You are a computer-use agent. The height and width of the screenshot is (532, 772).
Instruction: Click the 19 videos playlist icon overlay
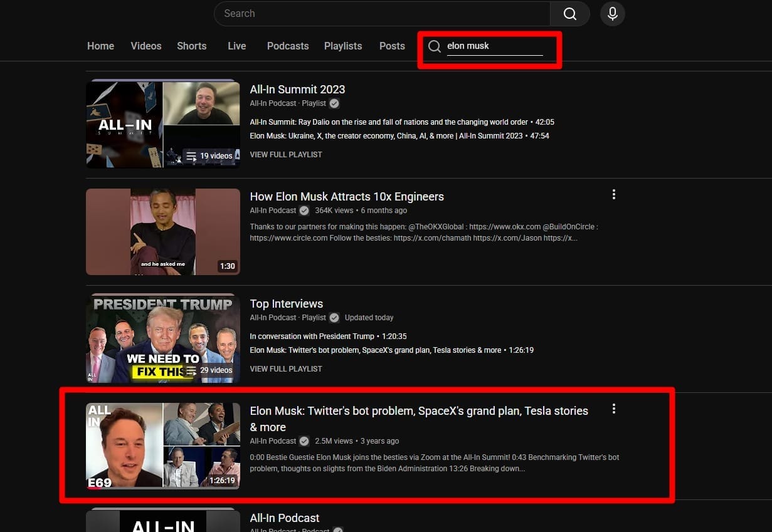click(x=192, y=156)
